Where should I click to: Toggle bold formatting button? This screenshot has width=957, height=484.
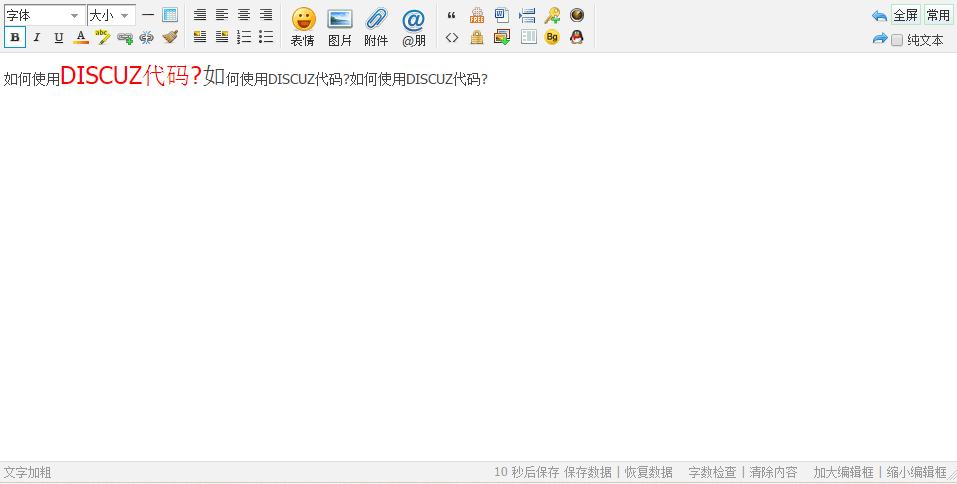coord(15,38)
